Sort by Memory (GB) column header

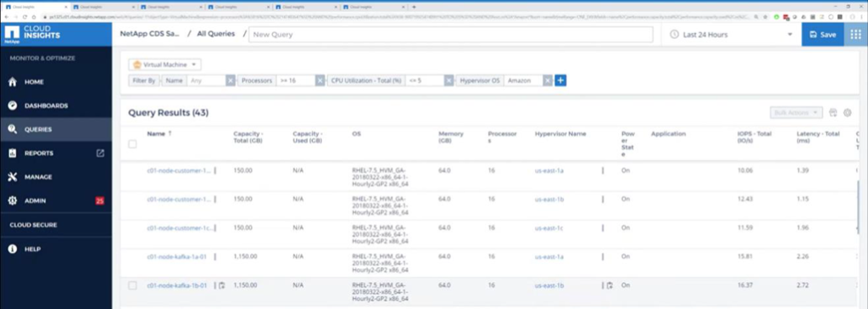click(451, 138)
